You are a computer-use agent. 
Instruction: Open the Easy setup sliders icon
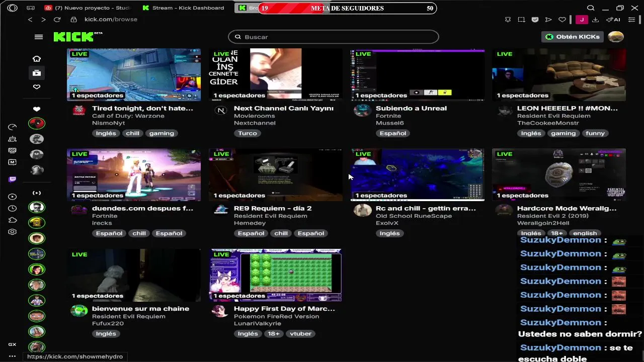click(631, 20)
